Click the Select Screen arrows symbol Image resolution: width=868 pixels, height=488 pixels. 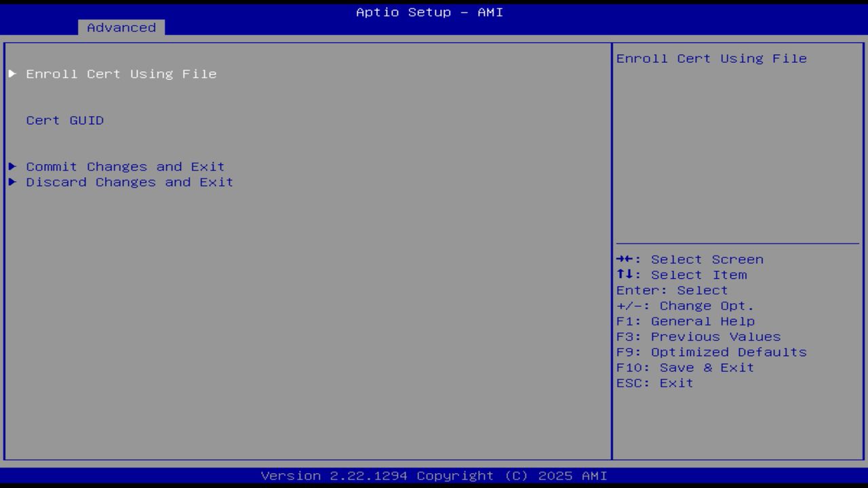(625, 259)
